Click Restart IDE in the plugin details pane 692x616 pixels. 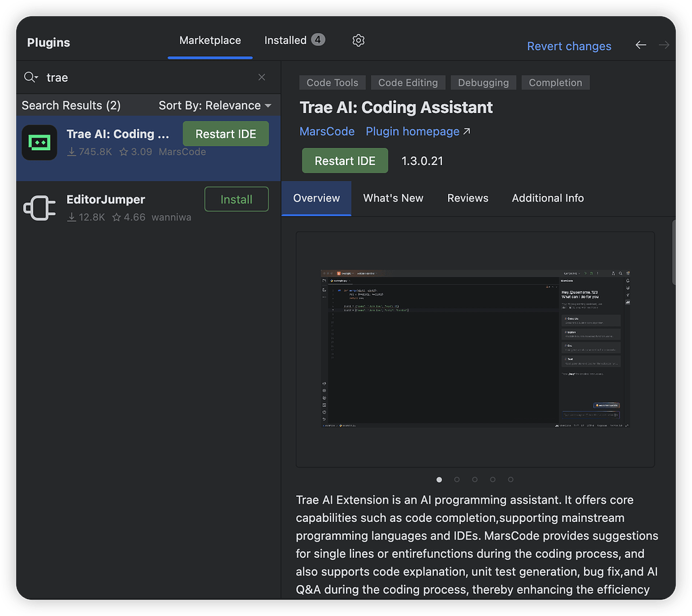pos(345,161)
